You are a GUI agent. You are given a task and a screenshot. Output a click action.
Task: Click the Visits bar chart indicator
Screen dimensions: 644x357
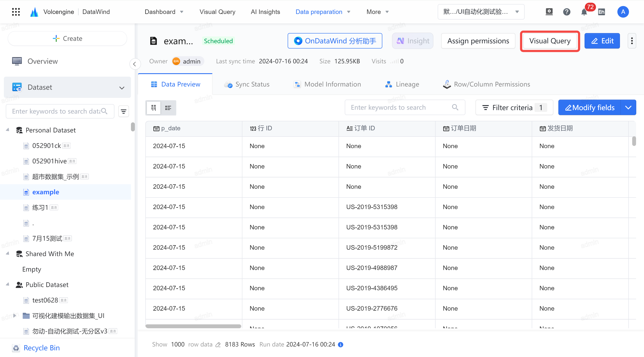tap(394, 61)
